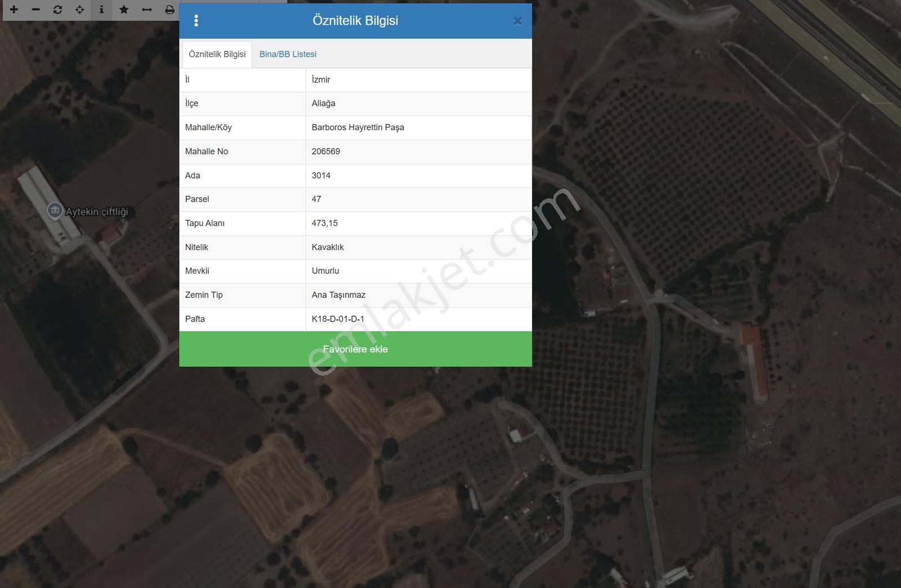This screenshot has height=588, width=901.
Task: Select the Aliağa district value
Action: point(323,103)
